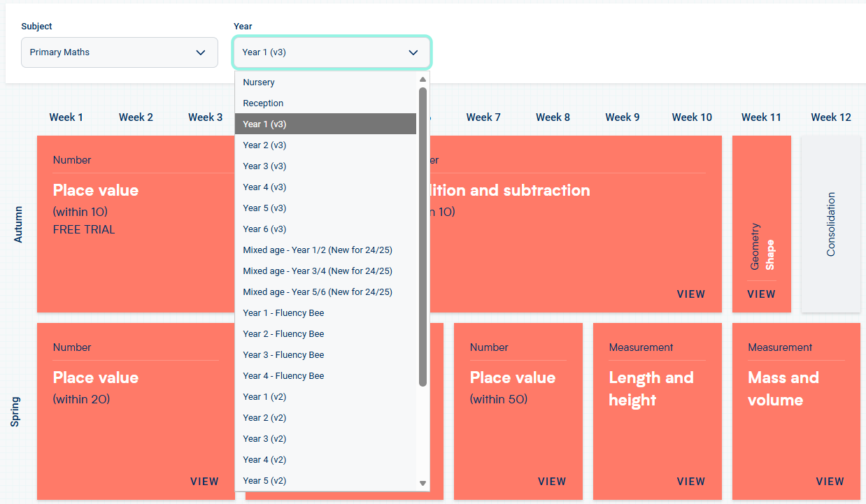Collapse the Year dropdown chevron
The width and height of the screenshot is (866, 504).
click(x=413, y=52)
